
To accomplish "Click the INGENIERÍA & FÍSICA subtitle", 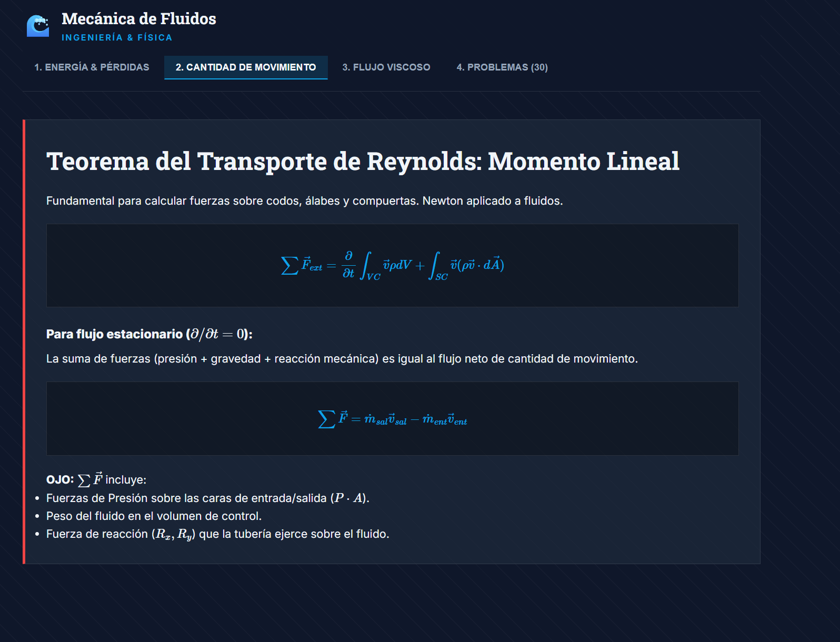I will pos(117,38).
